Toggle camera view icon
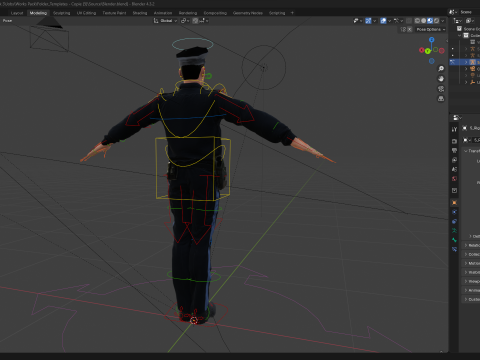 (x=441, y=89)
